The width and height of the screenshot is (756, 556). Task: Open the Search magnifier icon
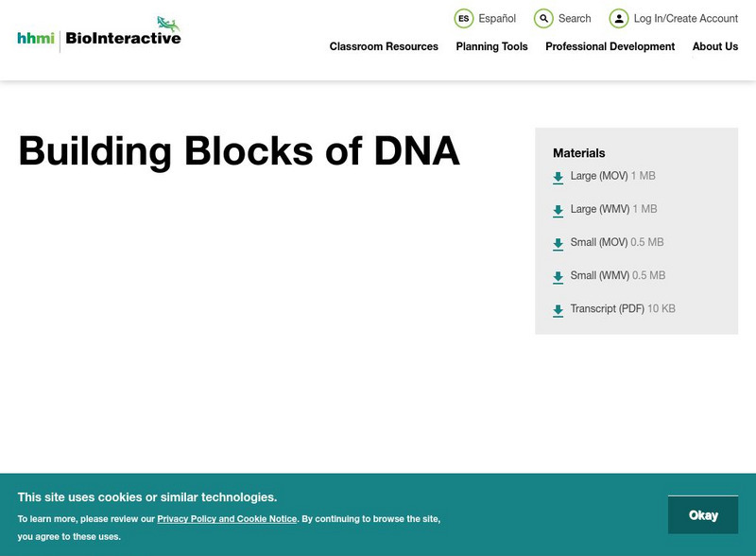coord(543,18)
